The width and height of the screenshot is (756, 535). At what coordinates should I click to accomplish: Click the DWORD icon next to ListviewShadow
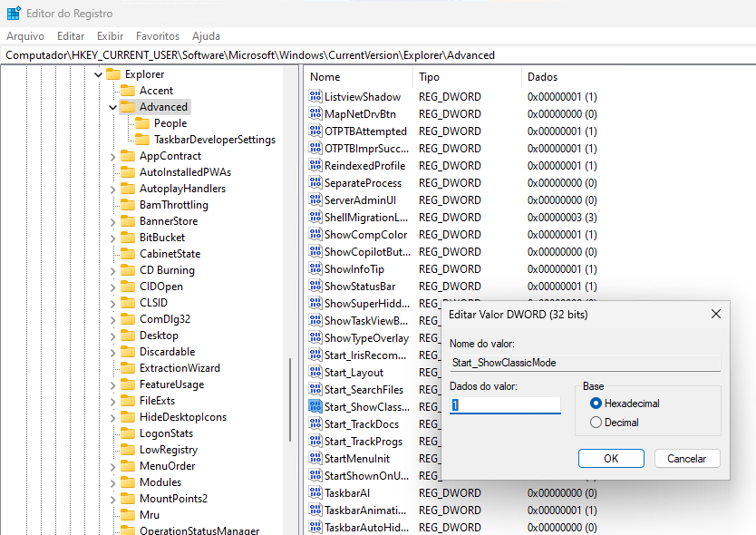pos(315,97)
